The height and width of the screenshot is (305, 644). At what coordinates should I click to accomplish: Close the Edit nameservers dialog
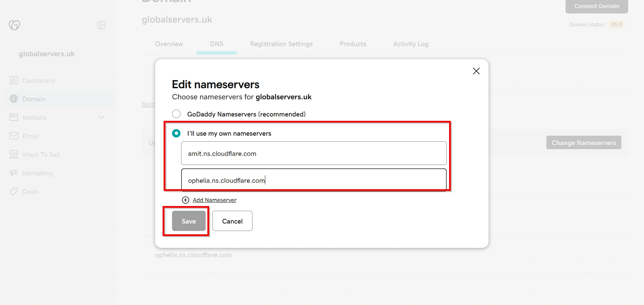point(476,71)
